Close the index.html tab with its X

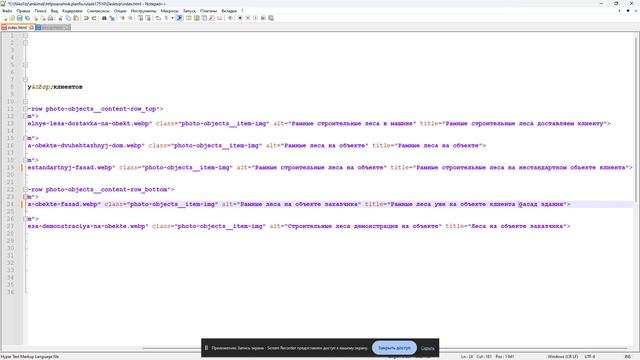pos(31,28)
